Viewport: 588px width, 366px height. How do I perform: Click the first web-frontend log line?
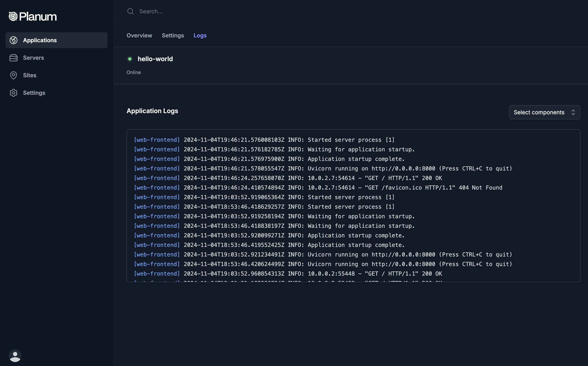(x=264, y=140)
